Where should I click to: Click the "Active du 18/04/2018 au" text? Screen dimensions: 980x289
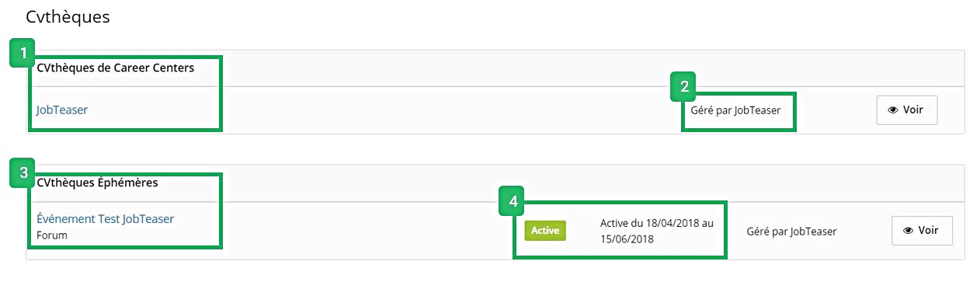[657, 223]
